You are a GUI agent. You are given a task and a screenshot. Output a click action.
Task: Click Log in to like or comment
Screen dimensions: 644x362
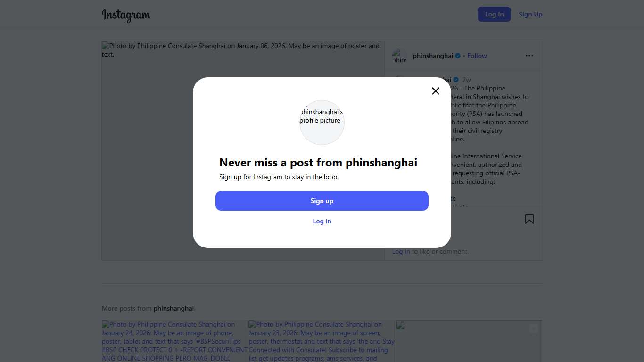point(401,251)
